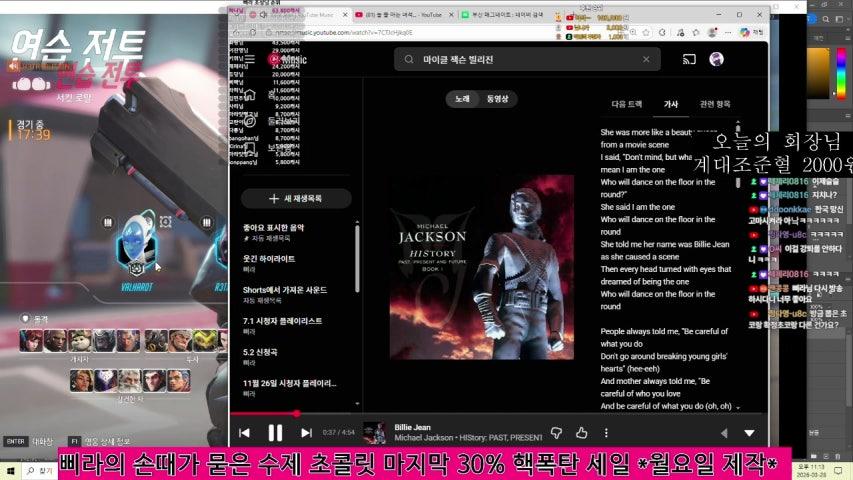The image size is (853, 480).
Task: Open the browser settings and more (…) menu
Action: [728, 33]
